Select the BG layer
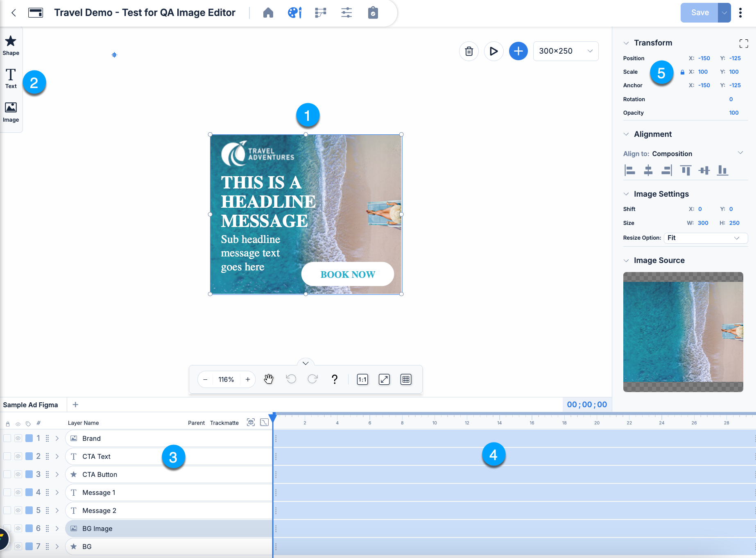The width and height of the screenshot is (756, 558). tap(169, 547)
